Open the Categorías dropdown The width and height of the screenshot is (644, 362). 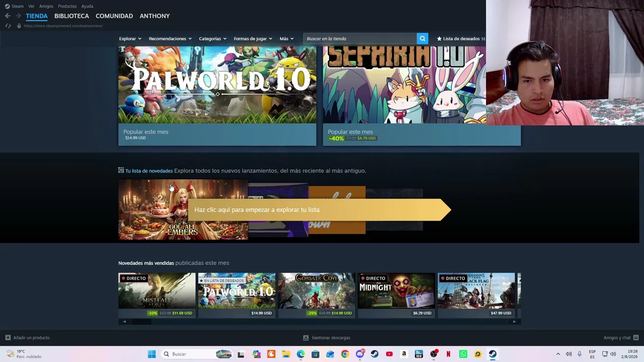coord(212,39)
